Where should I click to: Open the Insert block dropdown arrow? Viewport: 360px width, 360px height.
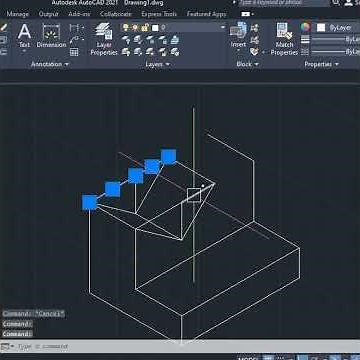[x=238, y=51]
